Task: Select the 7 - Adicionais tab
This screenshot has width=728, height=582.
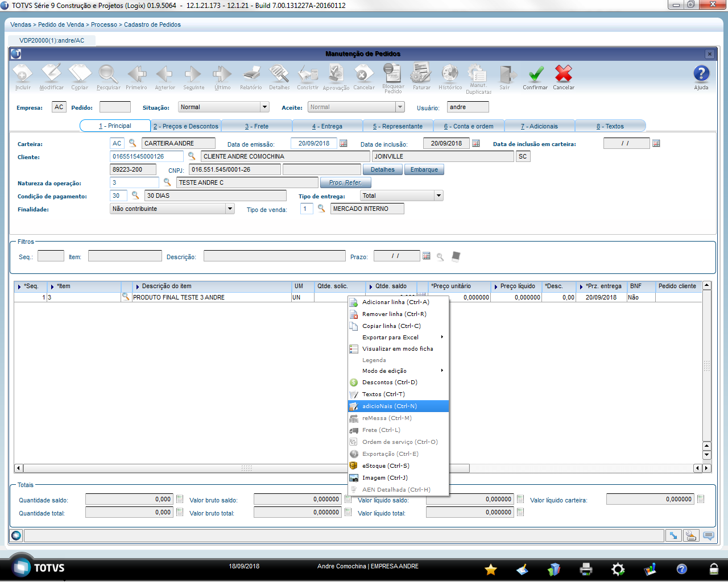Action: (x=539, y=126)
